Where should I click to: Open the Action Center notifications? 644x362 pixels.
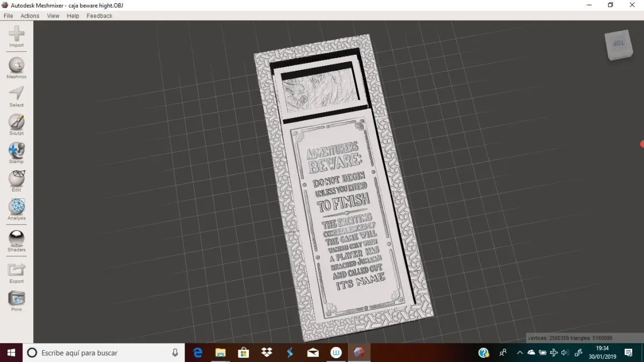(628, 352)
